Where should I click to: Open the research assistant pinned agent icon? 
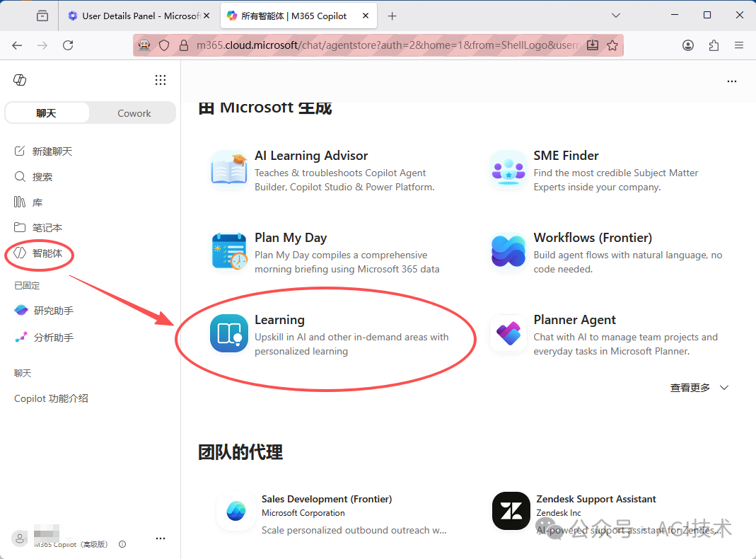(x=21, y=310)
